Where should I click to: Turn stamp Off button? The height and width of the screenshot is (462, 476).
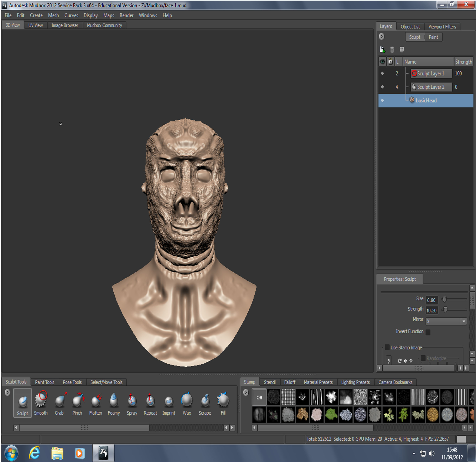click(x=259, y=397)
